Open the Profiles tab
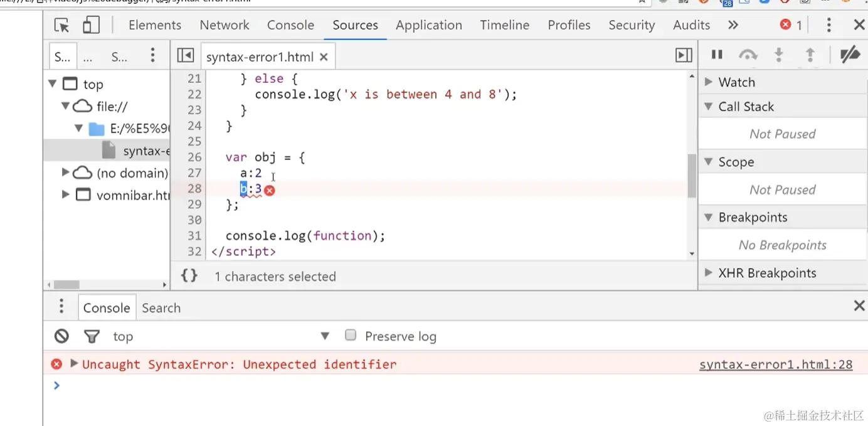This screenshot has height=426, width=868. coord(569,25)
